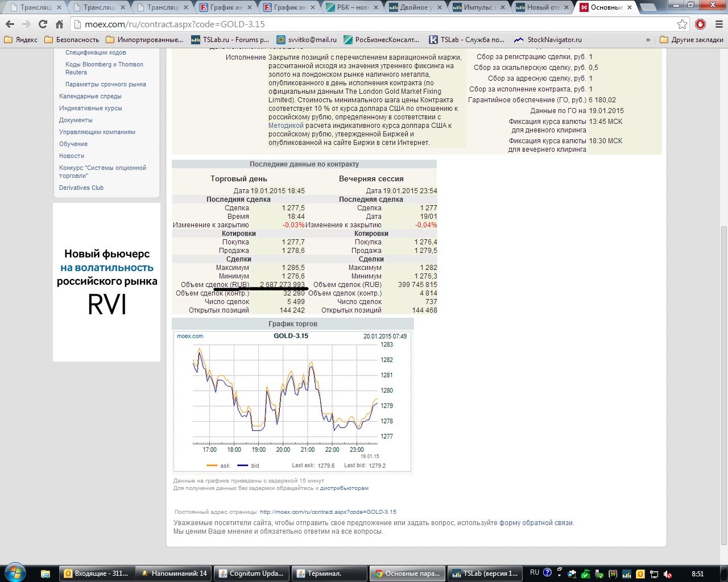This screenshot has height=582, width=728.
Task: Open the РосБизнесКонсалт bookmark
Action: point(382,40)
